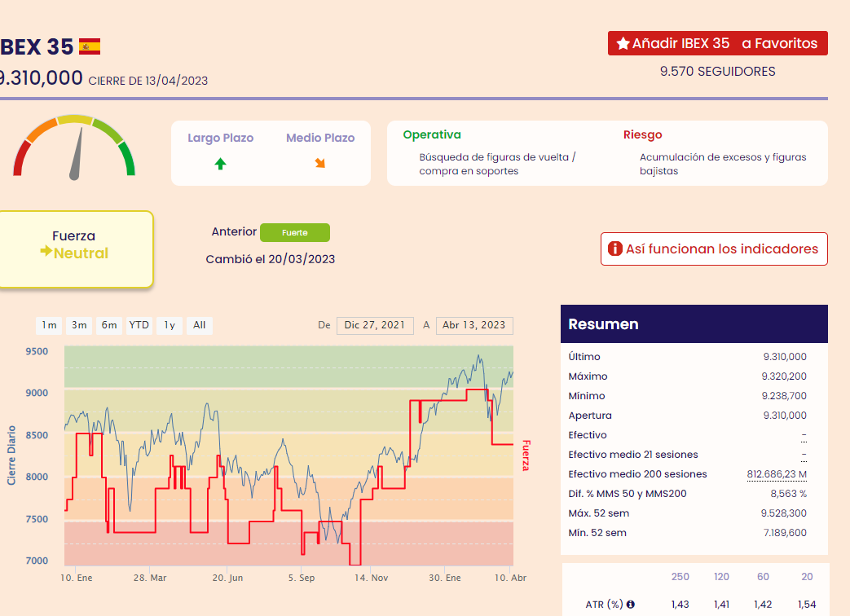Click the Mínimo value 9.238,700
This screenshot has height=616, width=850.
coord(784,396)
